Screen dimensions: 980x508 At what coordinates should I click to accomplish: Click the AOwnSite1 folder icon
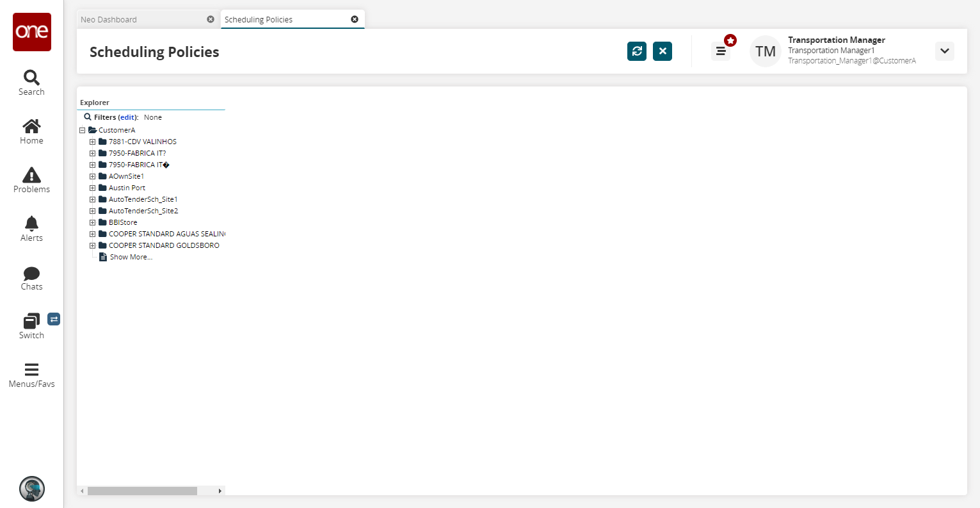[102, 176]
